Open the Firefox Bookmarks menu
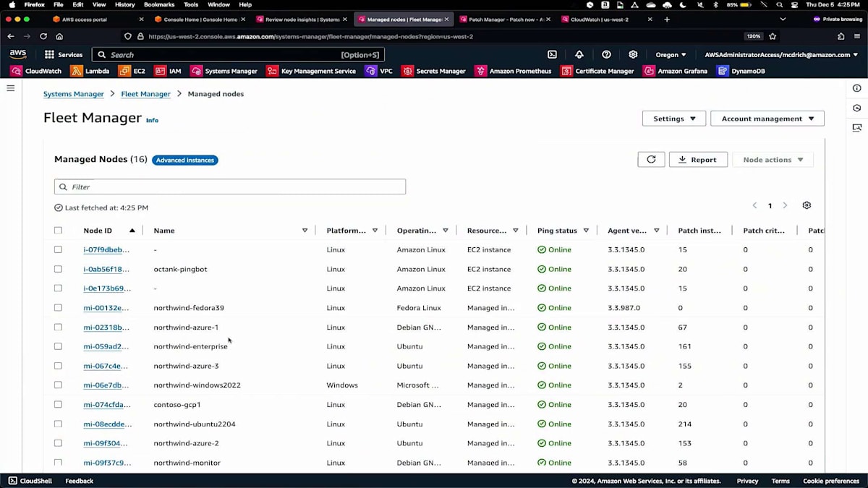Viewport: 868px width, 488px height. point(159,4)
